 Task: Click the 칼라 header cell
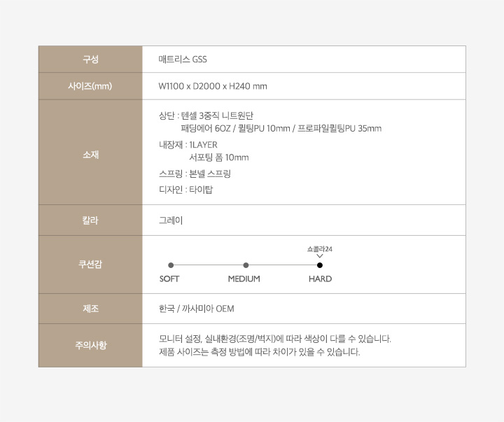[x=90, y=220]
